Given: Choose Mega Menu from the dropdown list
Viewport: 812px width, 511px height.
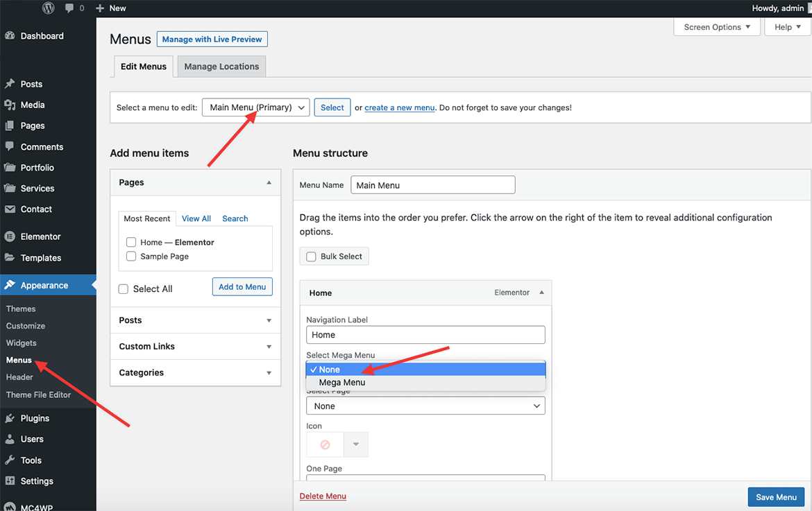Looking at the screenshot, I should (x=342, y=383).
